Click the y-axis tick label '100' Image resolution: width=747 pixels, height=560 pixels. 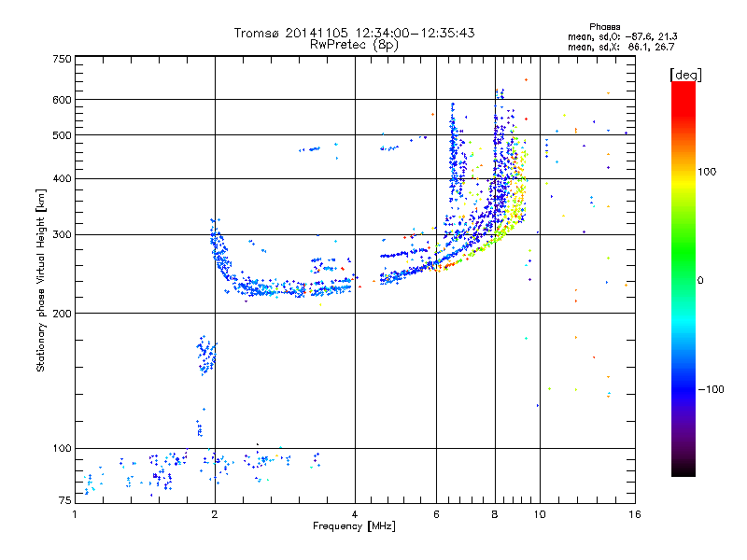(x=63, y=449)
